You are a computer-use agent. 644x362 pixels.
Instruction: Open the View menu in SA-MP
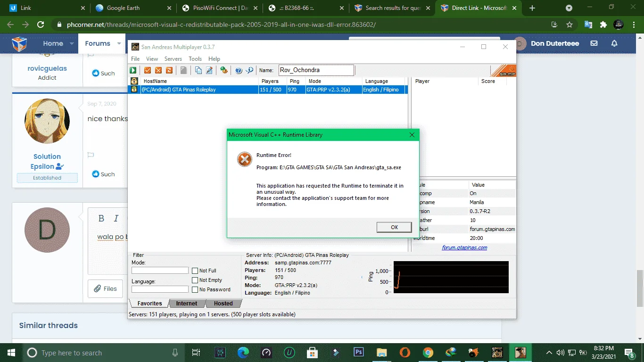click(x=152, y=59)
